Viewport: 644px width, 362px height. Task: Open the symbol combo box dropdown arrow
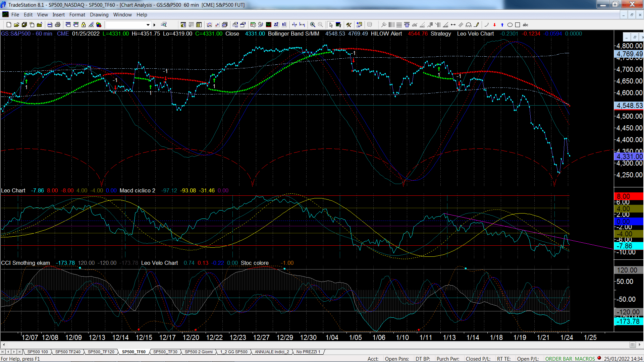[148, 25]
